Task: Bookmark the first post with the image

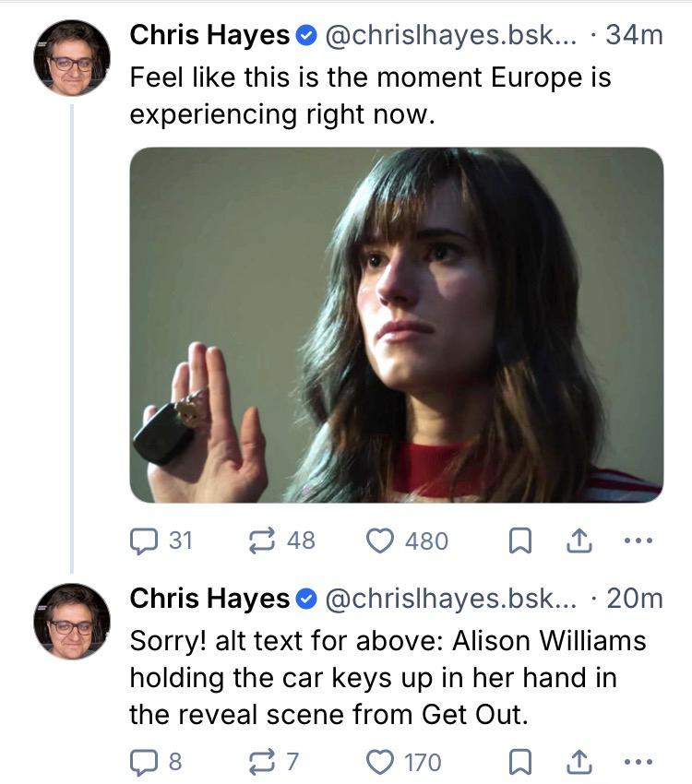Action: (520, 541)
